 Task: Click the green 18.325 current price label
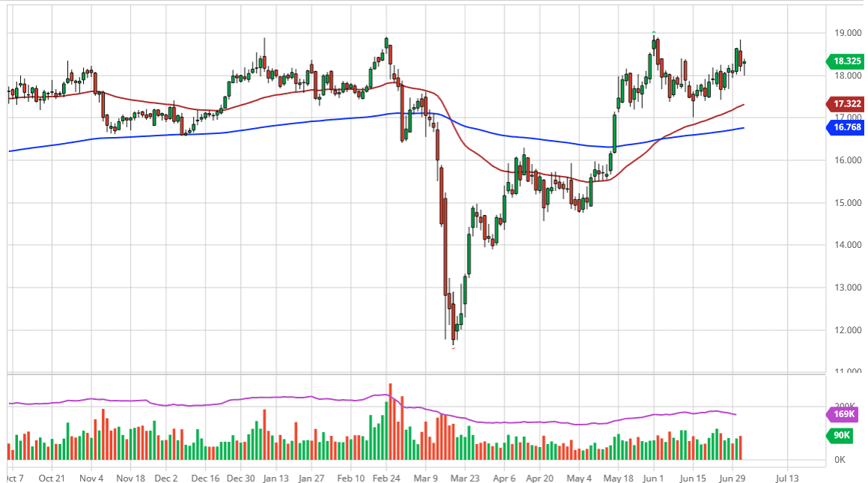click(846, 61)
